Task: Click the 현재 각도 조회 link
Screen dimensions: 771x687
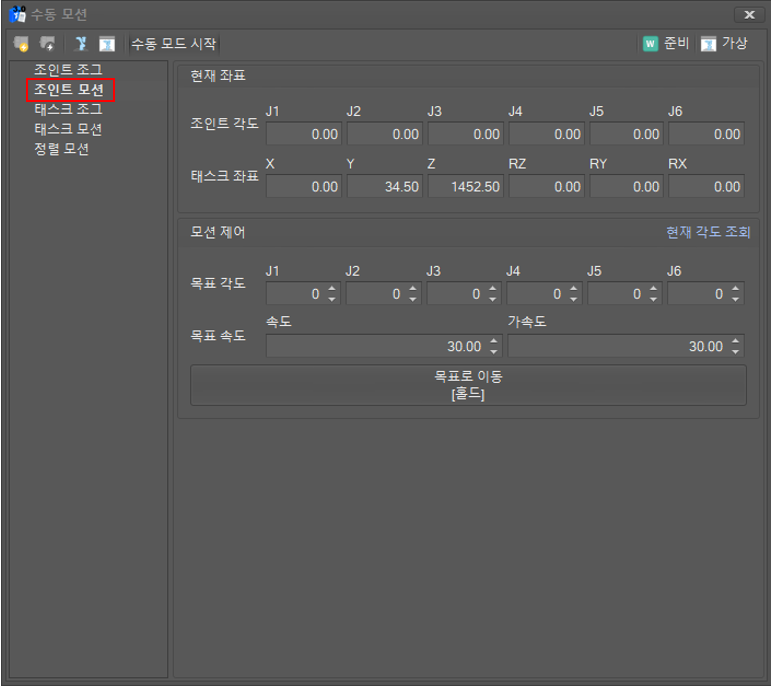Action: [x=708, y=232]
